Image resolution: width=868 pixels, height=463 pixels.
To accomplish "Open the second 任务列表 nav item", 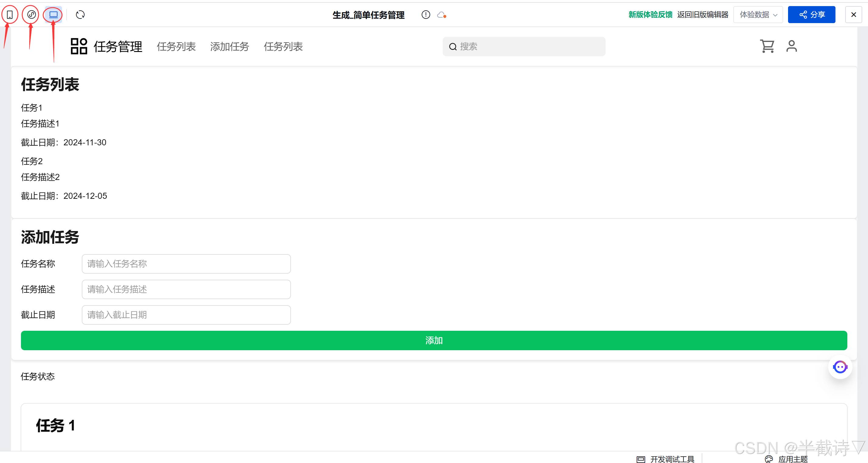I will 283,47.
